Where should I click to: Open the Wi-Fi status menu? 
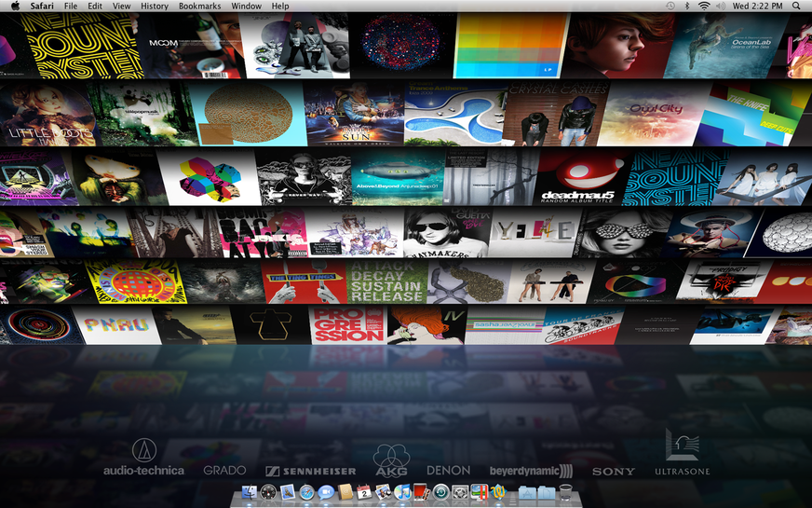pos(704,6)
